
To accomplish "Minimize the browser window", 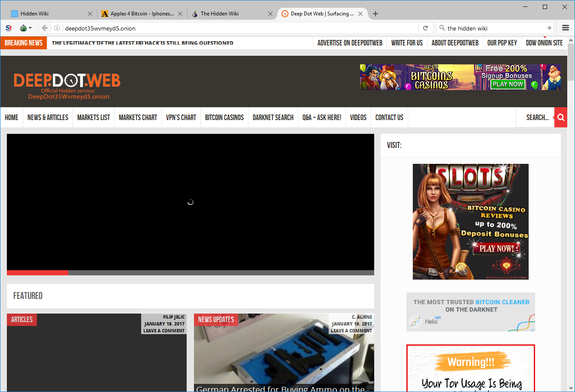I will pos(525,7).
